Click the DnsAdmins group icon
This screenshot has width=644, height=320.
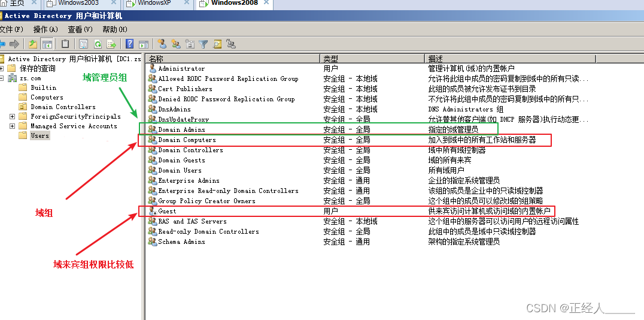(153, 110)
